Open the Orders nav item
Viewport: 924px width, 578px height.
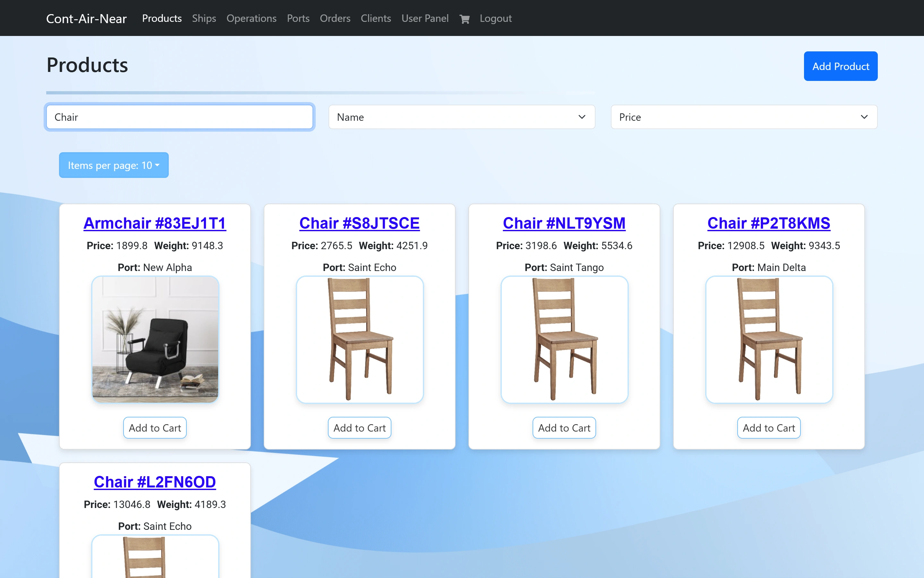tap(335, 18)
